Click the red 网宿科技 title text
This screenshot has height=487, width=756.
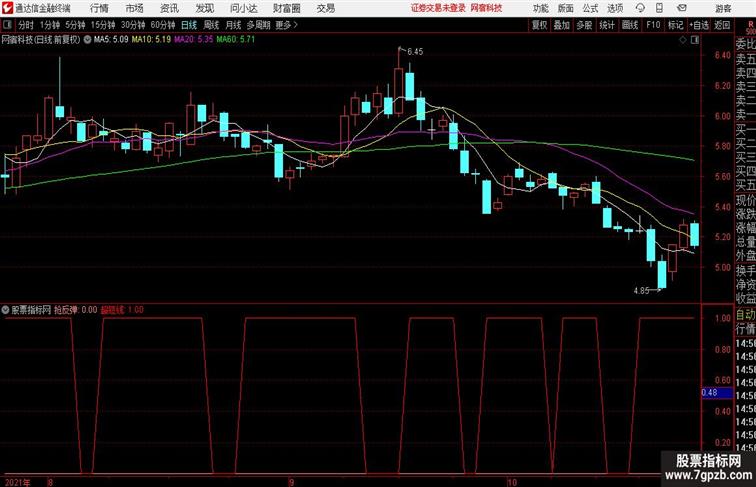tap(486, 8)
